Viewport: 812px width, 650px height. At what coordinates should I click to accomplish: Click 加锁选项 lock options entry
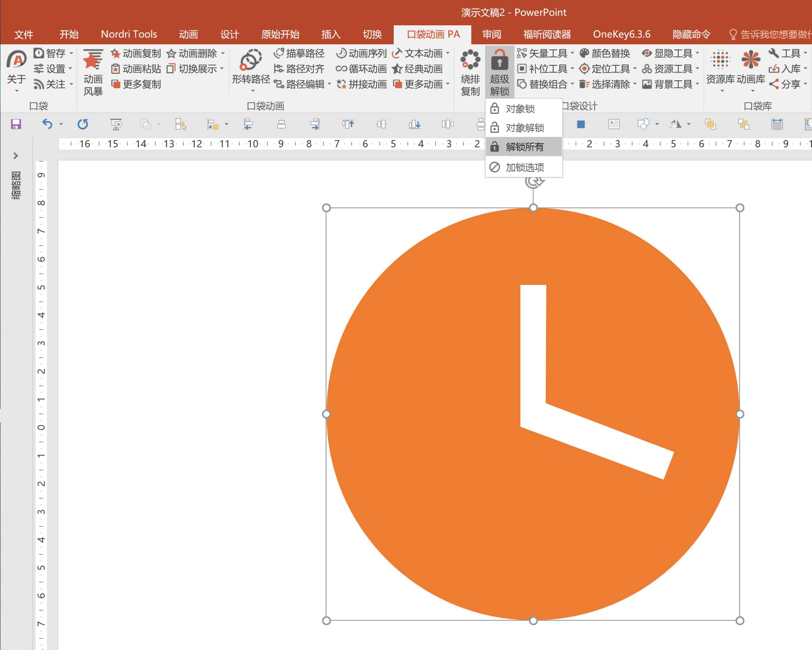point(524,167)
